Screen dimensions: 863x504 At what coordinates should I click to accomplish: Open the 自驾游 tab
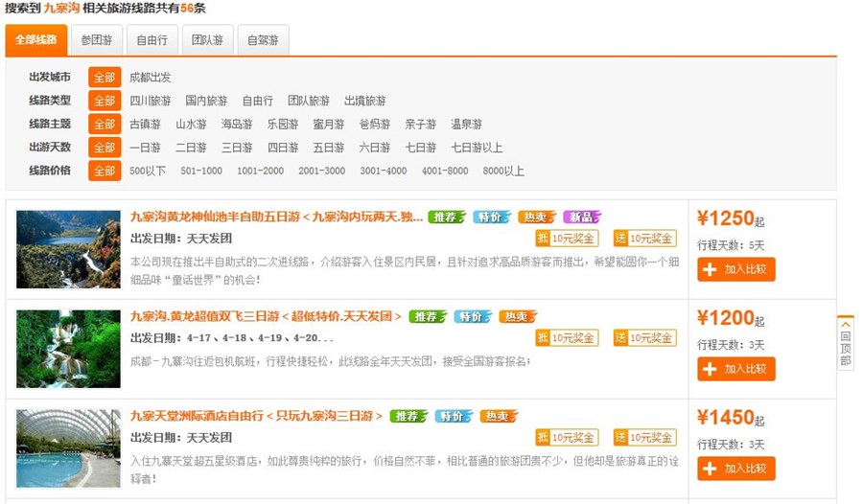[263, 40]
